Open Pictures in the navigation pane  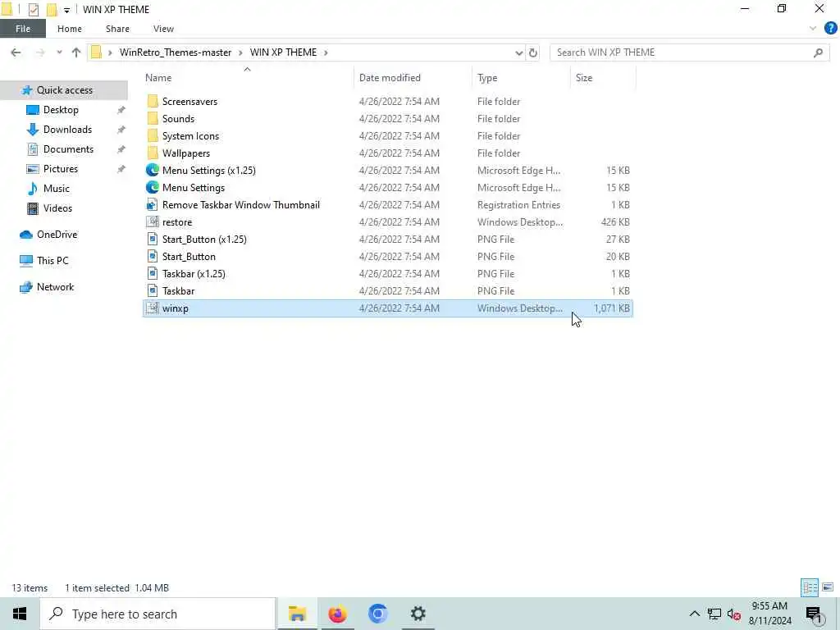click(x=61, y=169)
